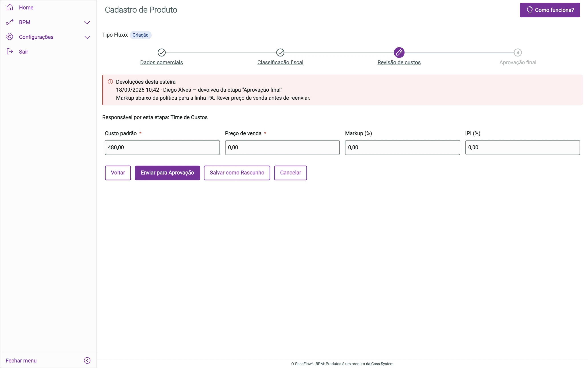This screenshot has width=588, height=368.
Task: Click the Classificação fiscal checkmark step circle
Action: tap(280, 52)
